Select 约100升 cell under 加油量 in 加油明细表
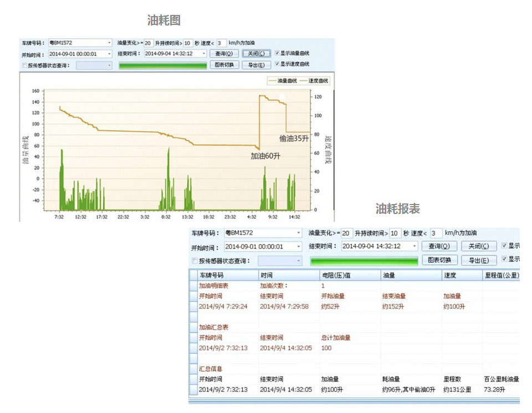Viewport: 532px width, 413px height. pyautogui.click(x=454, y=307)
